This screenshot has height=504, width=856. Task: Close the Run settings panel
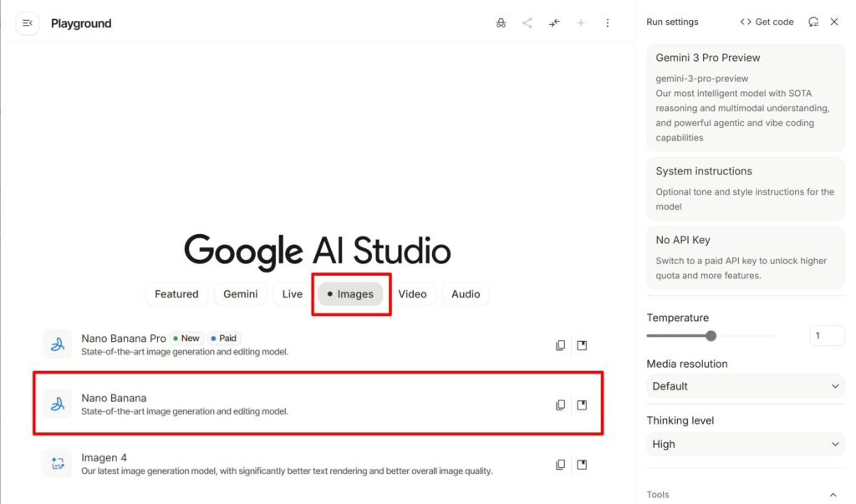(x=834, y=22)
